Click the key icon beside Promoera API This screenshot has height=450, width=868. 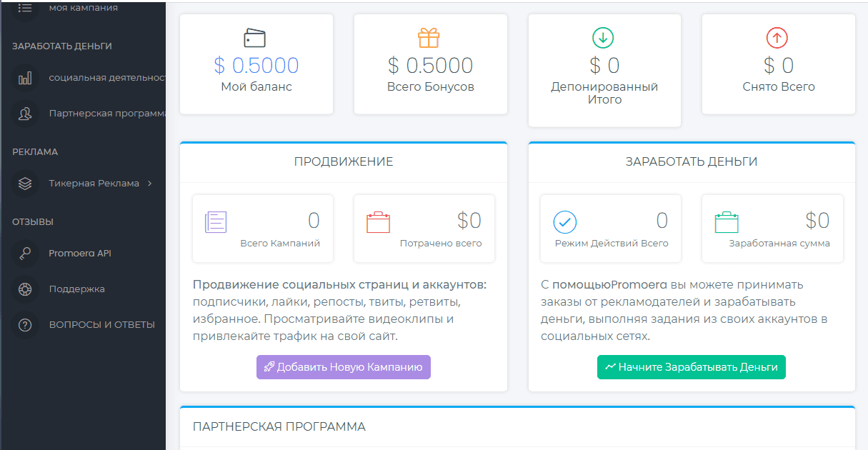(25, 254)
